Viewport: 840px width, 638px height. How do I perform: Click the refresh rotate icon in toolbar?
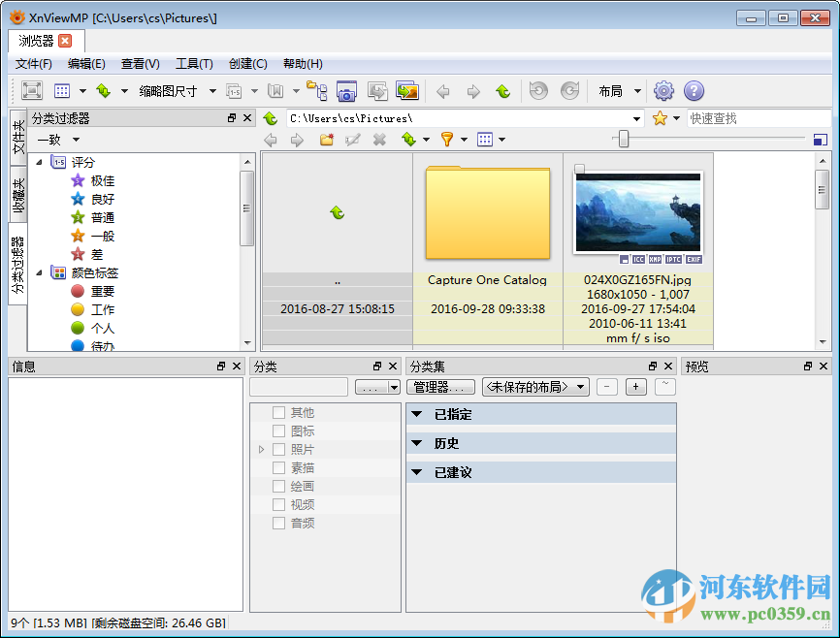coord(539,90)
